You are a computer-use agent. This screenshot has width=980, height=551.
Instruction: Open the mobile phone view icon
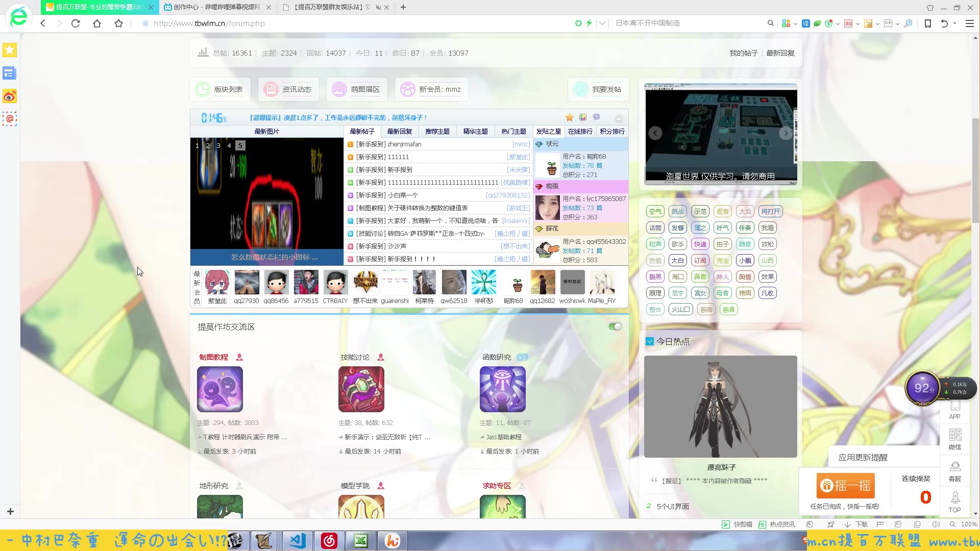(928, 23)
